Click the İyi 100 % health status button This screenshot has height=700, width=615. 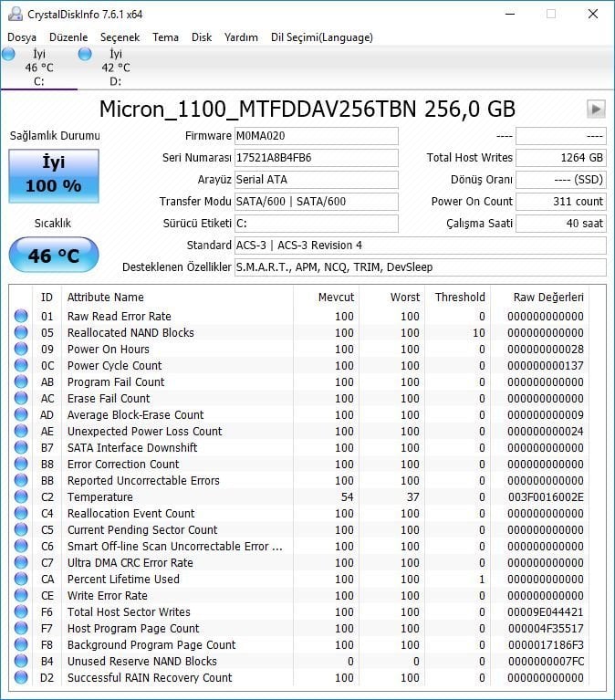point(54,176)
